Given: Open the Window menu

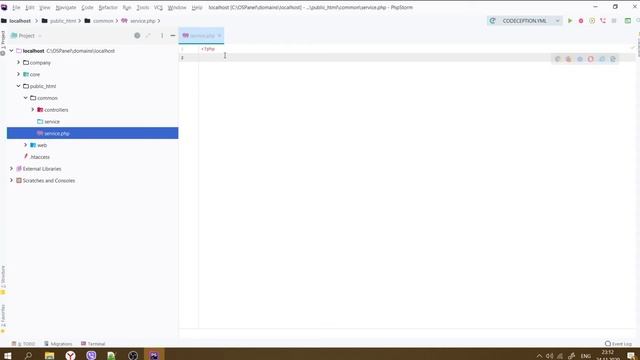Looking at the screenshot, I should pos(177,7).
